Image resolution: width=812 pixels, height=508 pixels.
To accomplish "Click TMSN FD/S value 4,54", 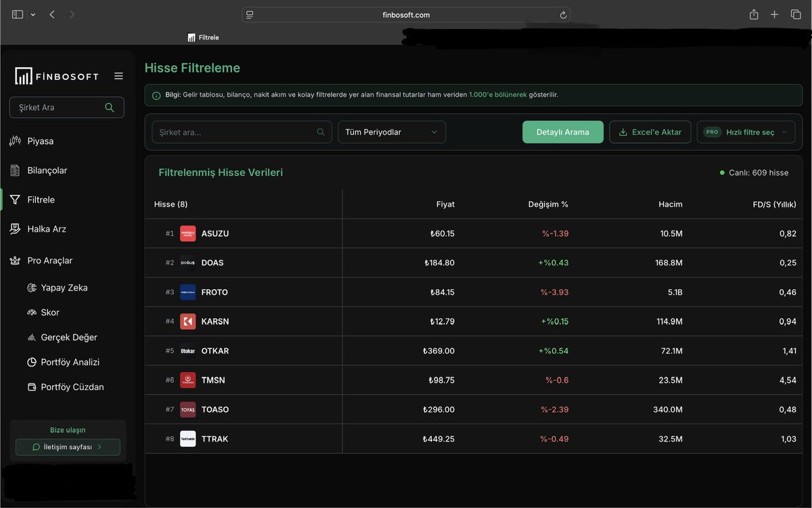I will point(788,380).
